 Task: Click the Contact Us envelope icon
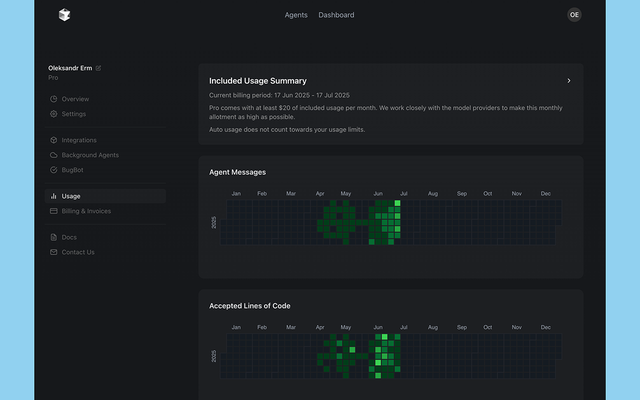53,252
